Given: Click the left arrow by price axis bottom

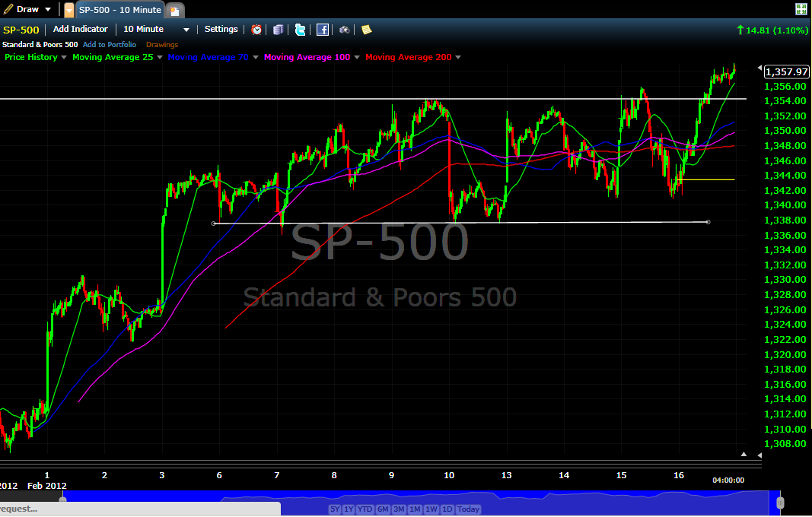Looking at the screenshot, I should coord(759,455).
